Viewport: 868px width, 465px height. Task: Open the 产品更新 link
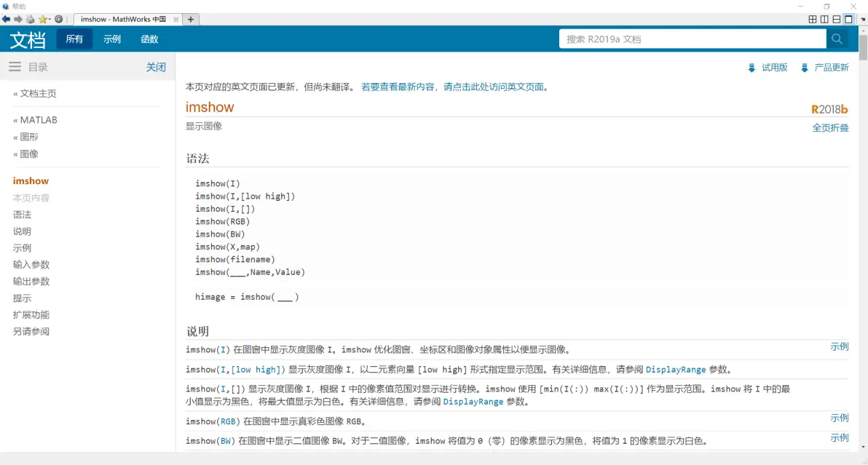click(x=832, y=68)
